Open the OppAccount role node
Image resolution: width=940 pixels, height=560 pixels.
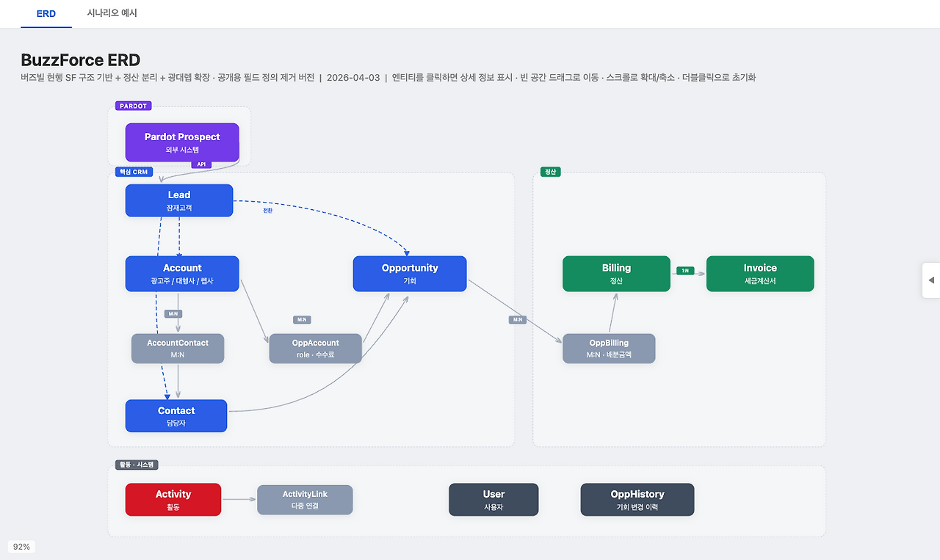click(x=316, y=349)
